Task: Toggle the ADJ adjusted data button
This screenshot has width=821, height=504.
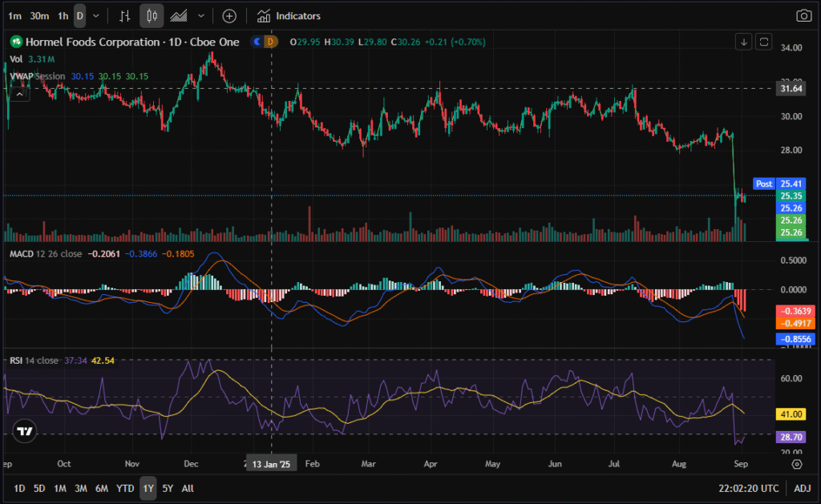Action: point(803,488)
